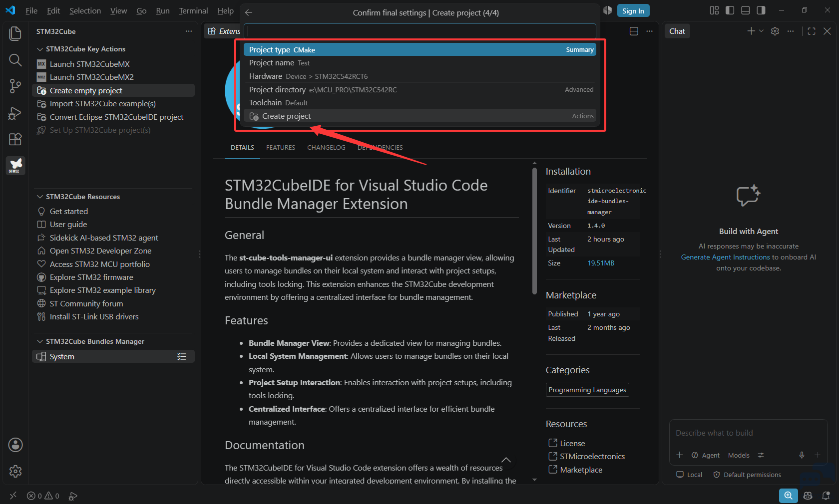
Task: Select the Project name Test row
Action: [x=420, y=63]
